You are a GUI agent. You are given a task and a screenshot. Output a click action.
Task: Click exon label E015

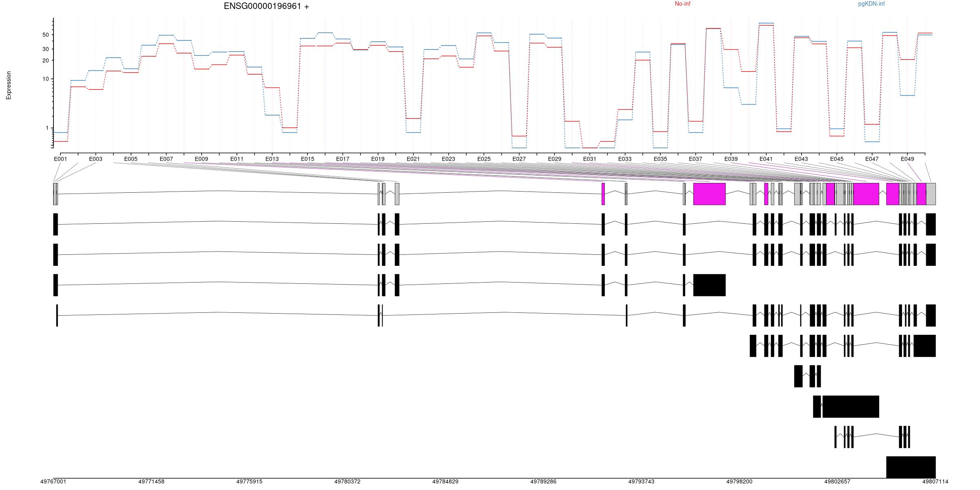(x=307, y=159)
